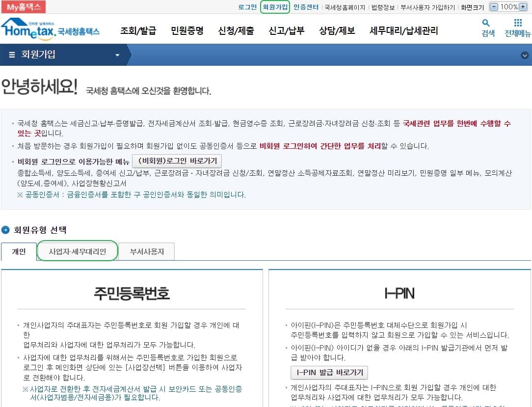Click the 회원유형 선택 bullet icon
Image resolution: width=532 pixels, height=407 pixels.
tap(5, 230)
